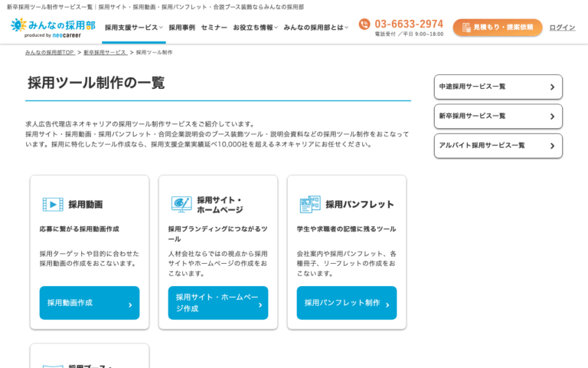Click the 応募に繋がる採用動画作成 subtitle
588x368 pixels.
79,229
